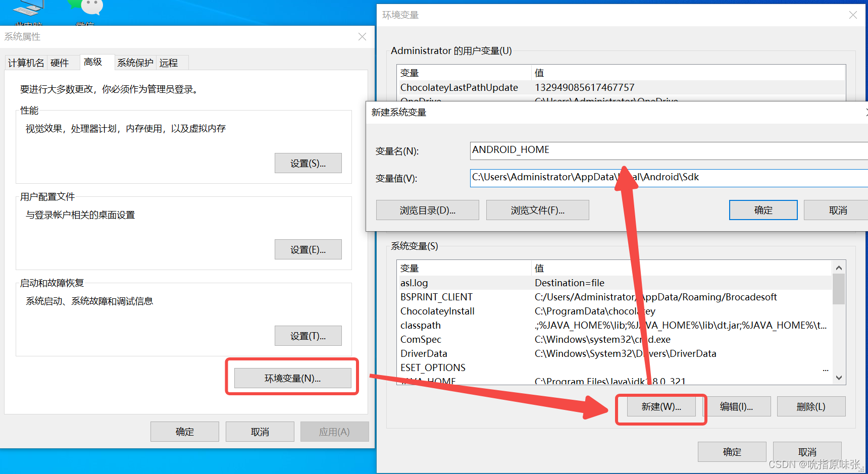Click the disabled 应用(A) button
Viewport: 868px width, 474px height.
(334, 432)
